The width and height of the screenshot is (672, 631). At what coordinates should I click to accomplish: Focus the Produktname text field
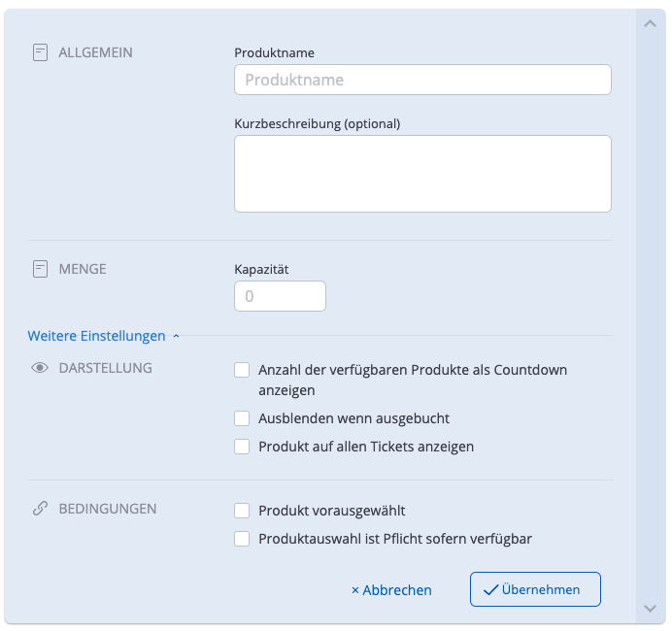tap(422, 80)
